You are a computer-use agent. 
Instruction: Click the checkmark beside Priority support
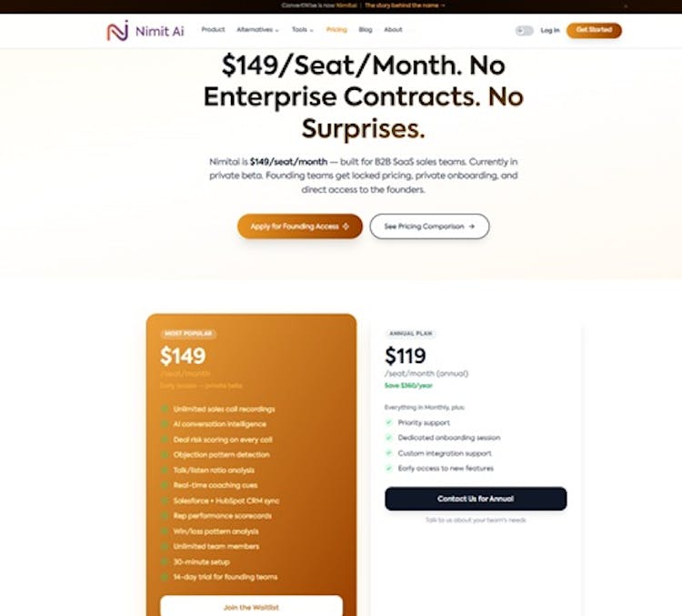(x=388, y=422)
